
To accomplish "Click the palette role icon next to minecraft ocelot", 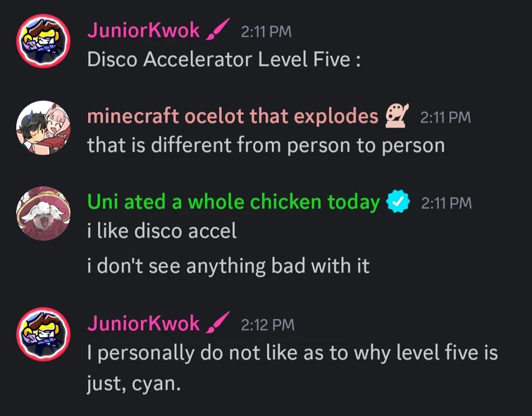I will [x=398, y=116].
